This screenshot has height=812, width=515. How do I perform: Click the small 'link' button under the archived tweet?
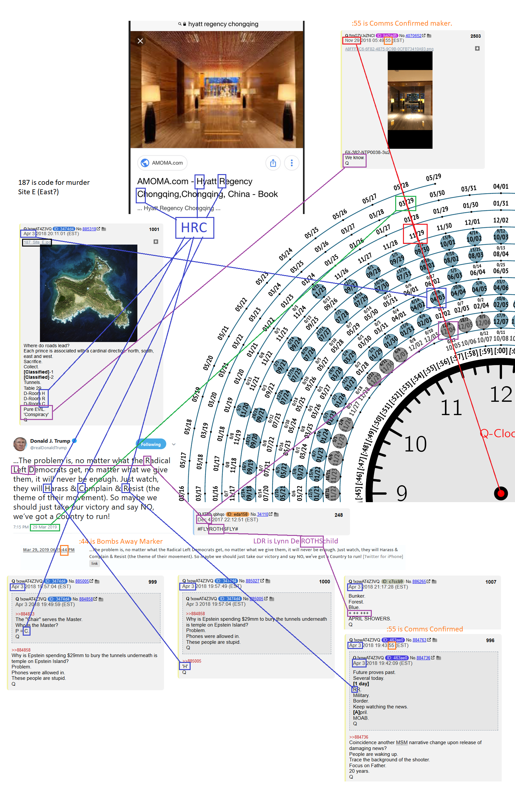[x=95, y=564]
